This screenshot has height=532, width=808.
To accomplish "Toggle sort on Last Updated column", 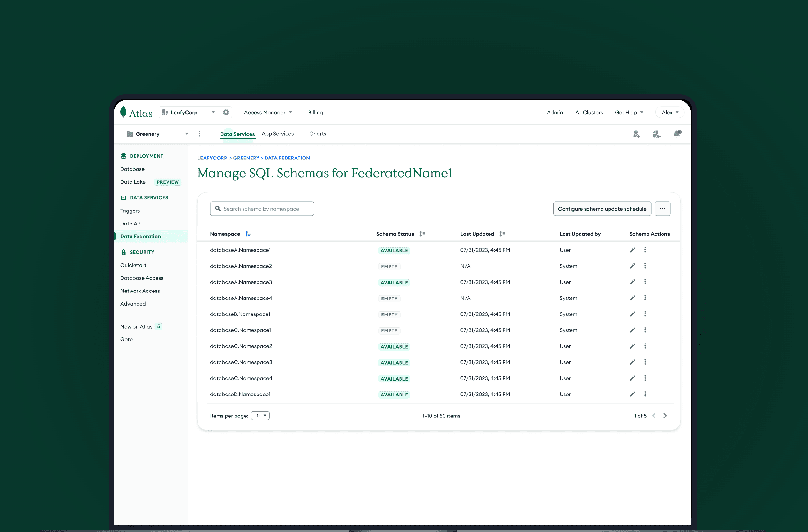I will 503,234.
